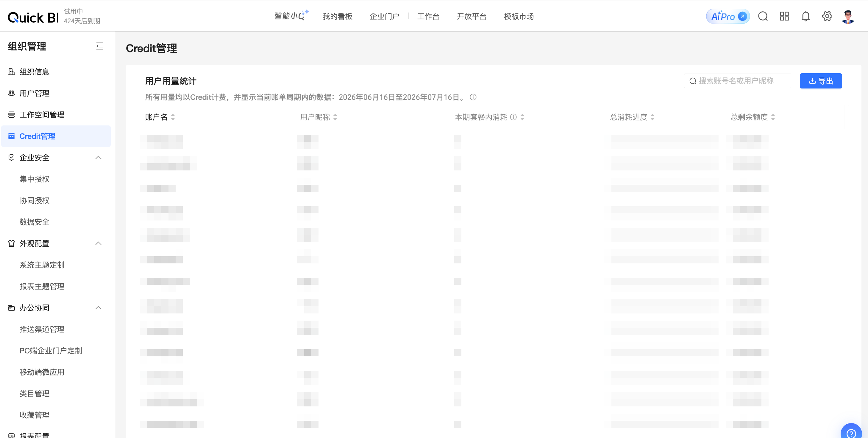
Task: Sort by 总剩余额度 column
Action: point(773,117)
